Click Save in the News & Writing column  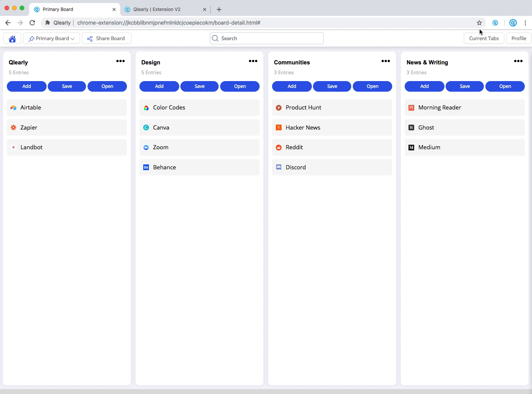pyautogui.click(x=465, y=86)
